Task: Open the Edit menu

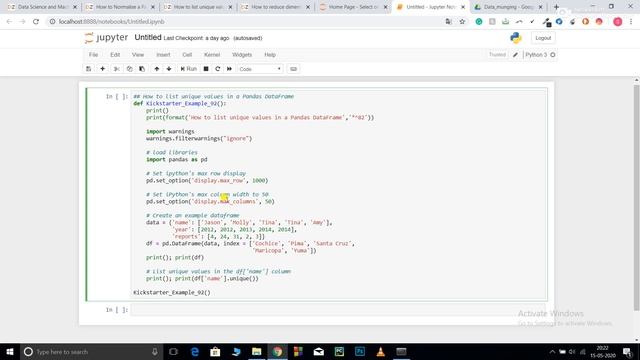Action: tap(115, 55)
